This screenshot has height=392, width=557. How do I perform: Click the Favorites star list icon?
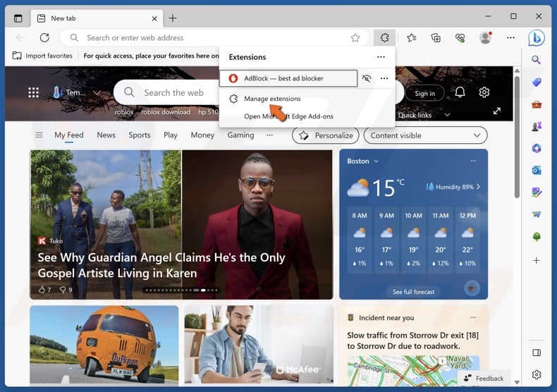[x=412, y=37]
